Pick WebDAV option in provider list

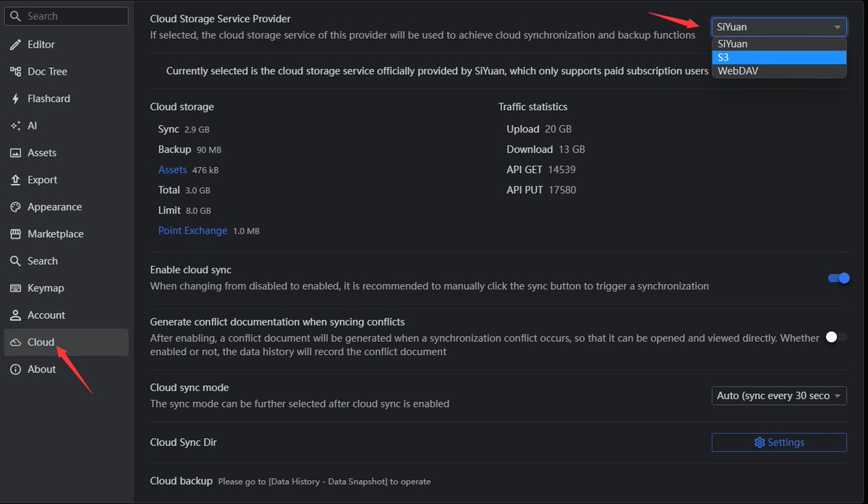(x=779, y=71)
